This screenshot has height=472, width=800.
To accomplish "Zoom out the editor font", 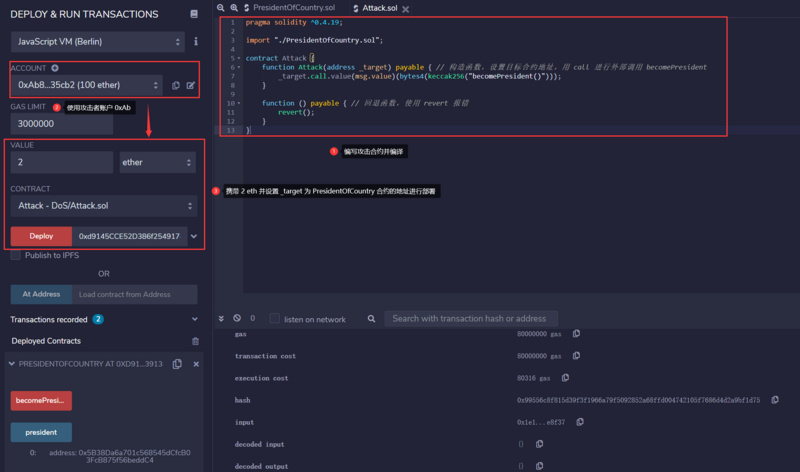I will click(x=220, y=8).
